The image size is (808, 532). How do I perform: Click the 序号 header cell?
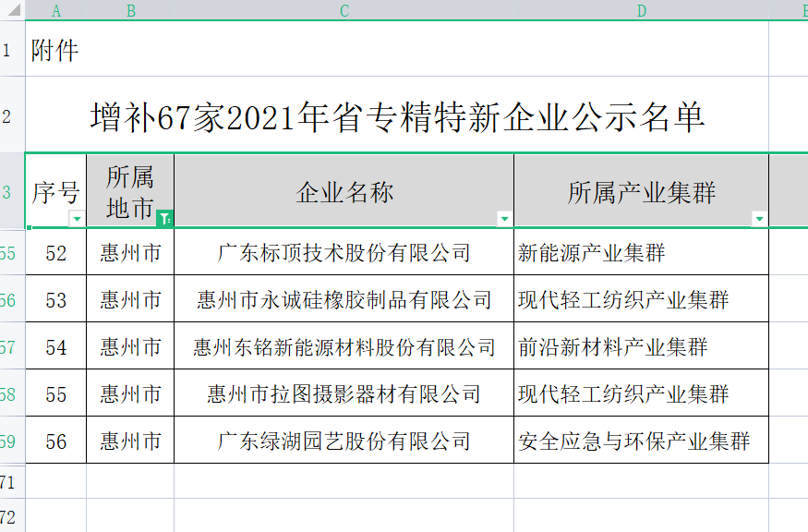(56, 191)
